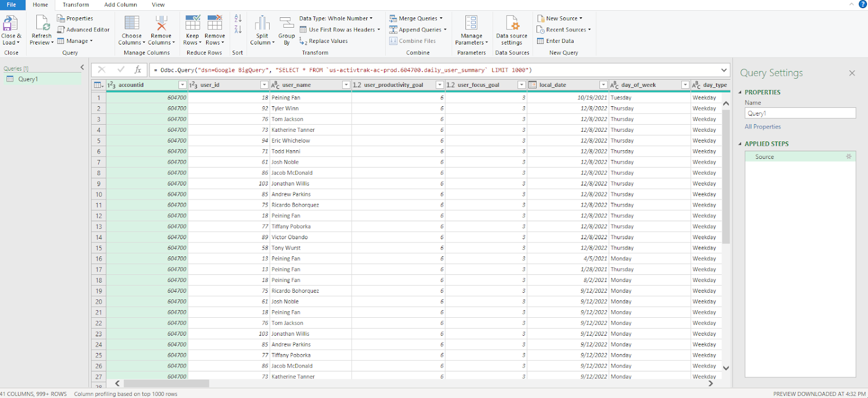Screen dimensions: 868x398
Task: Open the user_focus_goal filter dropdown
Action: point(521,85)
